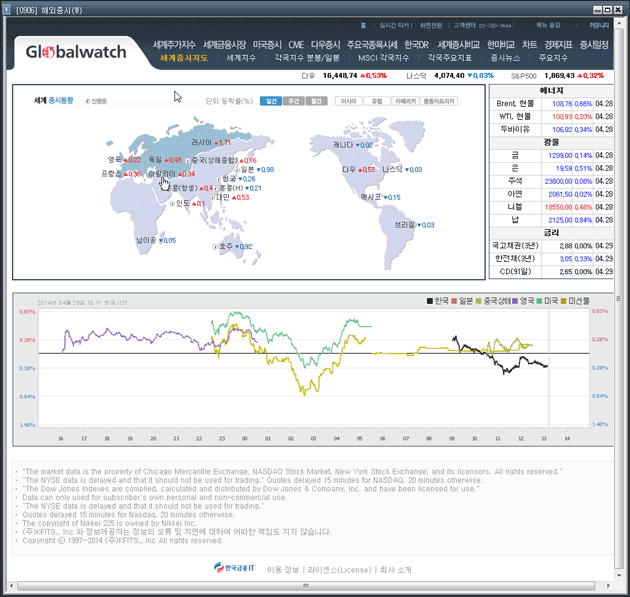Select the 월간 monthly period toggle
Image resolution: width=630 pixels, height=597 pixels.
[x=317, y=101]
